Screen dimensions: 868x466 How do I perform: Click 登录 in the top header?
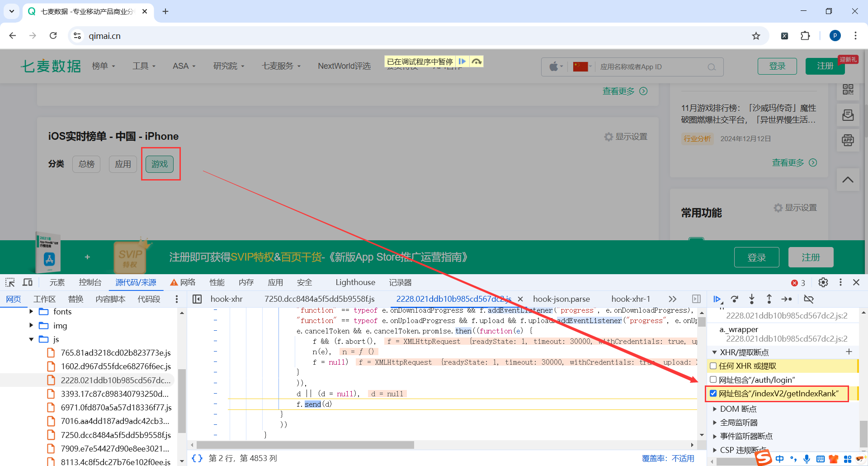pyautogui.click(x=777, y=66)
